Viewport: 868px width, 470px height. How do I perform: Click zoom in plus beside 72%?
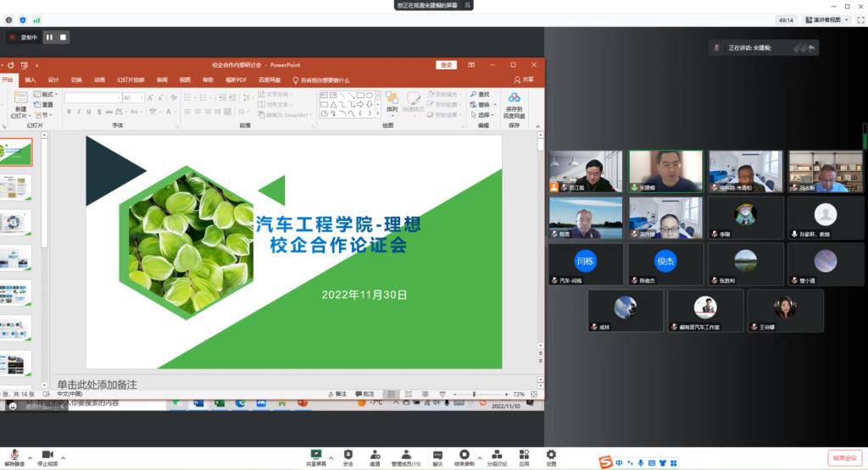coord(506,395)
